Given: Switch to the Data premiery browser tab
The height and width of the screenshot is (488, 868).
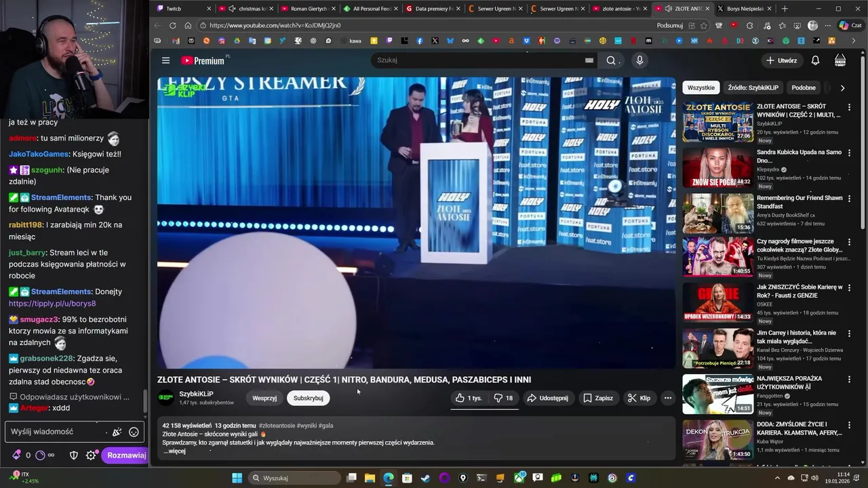Looking at the screenshot, I should pyautogui.click(x=433, y=9).
